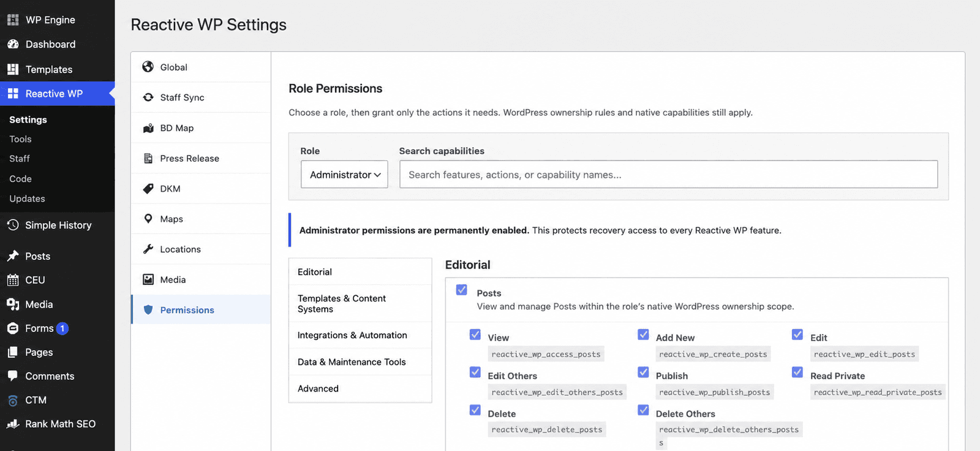Click the Staff Sync refresh icon
980x451 pixels.
148,97
